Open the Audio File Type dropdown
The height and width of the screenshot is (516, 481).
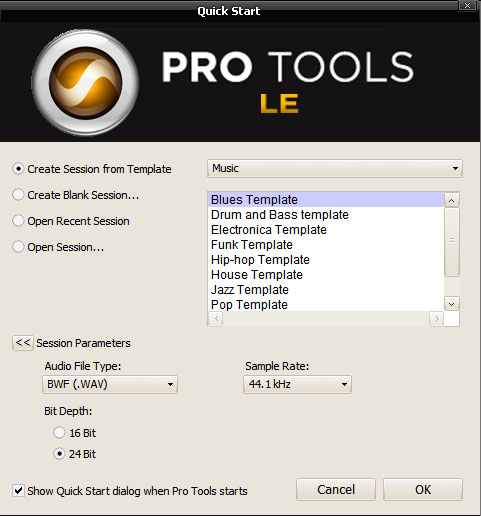[x=110, y=384]
